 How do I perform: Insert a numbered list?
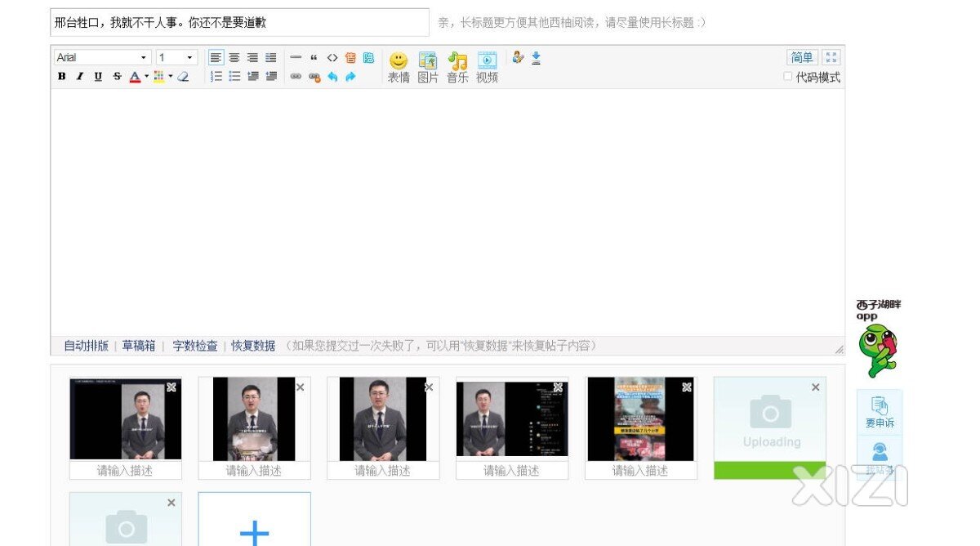point(216,77)
